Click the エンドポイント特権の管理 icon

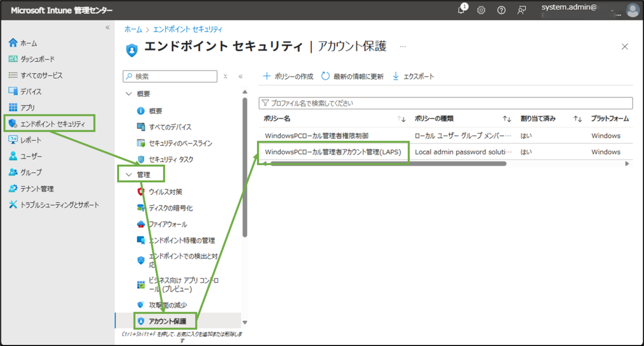pos(141,240)
